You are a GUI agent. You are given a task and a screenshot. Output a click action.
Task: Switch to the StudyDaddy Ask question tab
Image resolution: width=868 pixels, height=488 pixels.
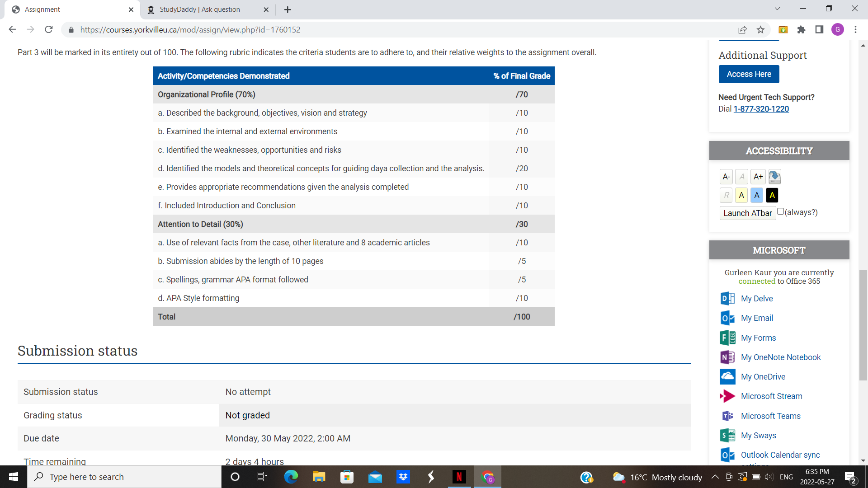point(200,9)
